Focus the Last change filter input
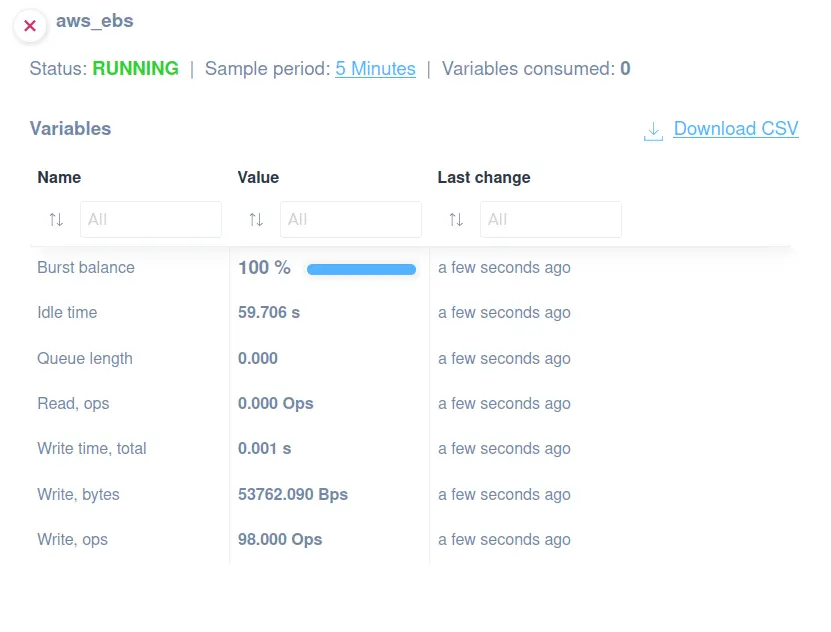 pos(551,219)
